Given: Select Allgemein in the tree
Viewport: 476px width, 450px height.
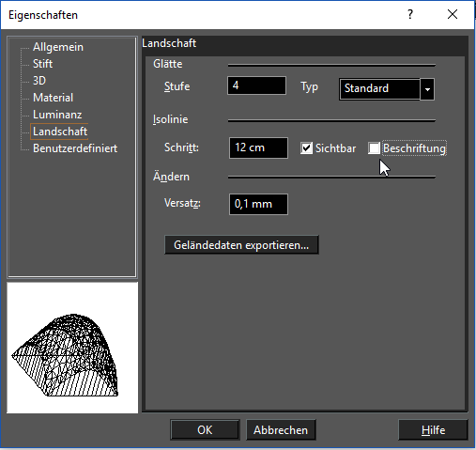Looking at the screenshot, I should (58, 47).
